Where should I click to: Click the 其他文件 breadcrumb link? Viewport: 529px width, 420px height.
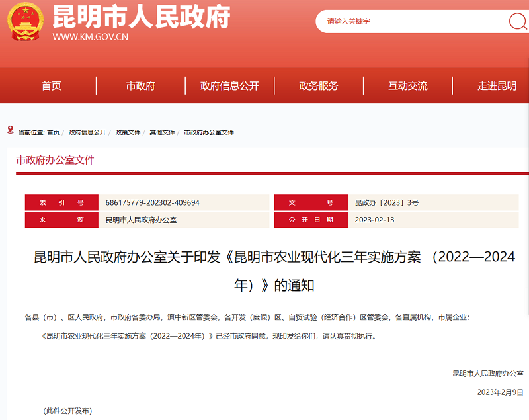click(x=162, y=132)
